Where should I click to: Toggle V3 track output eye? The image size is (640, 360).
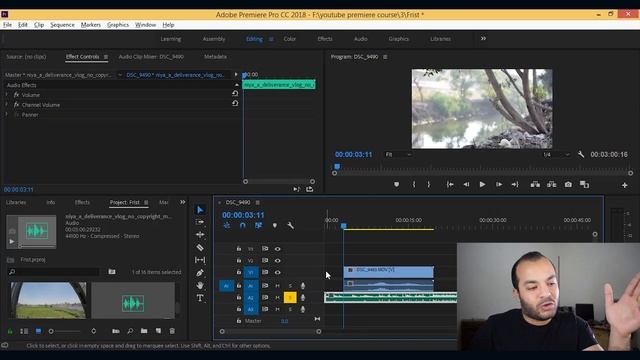(278, 249)
